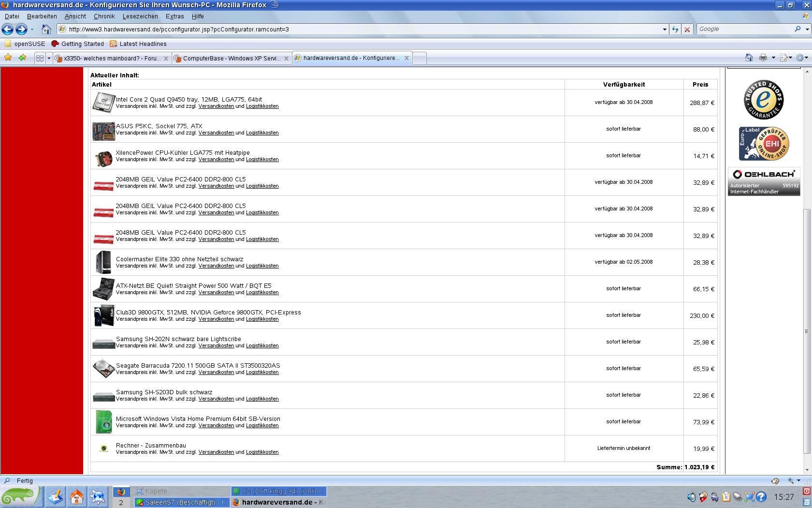The width and height of the screenshot is (812, 508).
Task: Open the Bearbeiten menu
Action: click(x=42, y=16)
